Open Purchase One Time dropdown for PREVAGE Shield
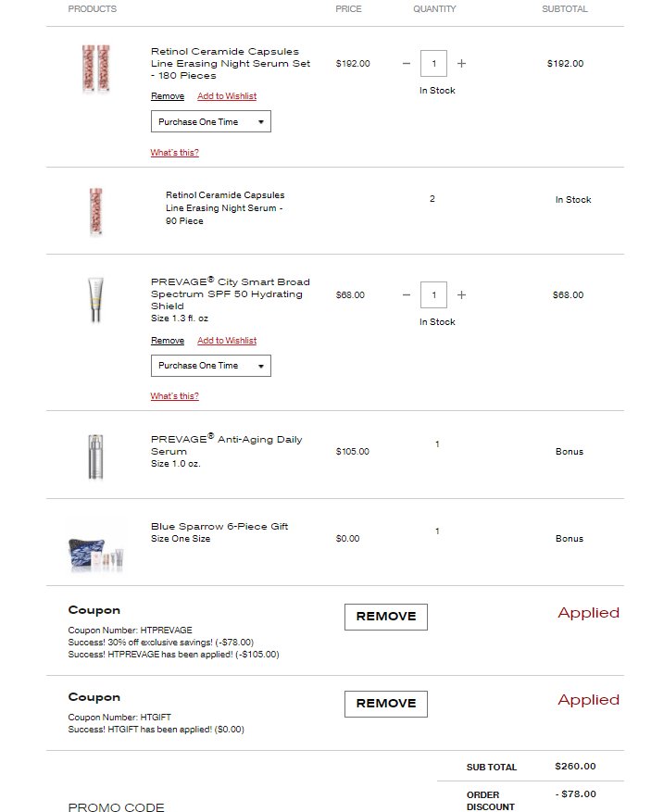Screen dimensions: 651x812 click(x=211, y=366)
